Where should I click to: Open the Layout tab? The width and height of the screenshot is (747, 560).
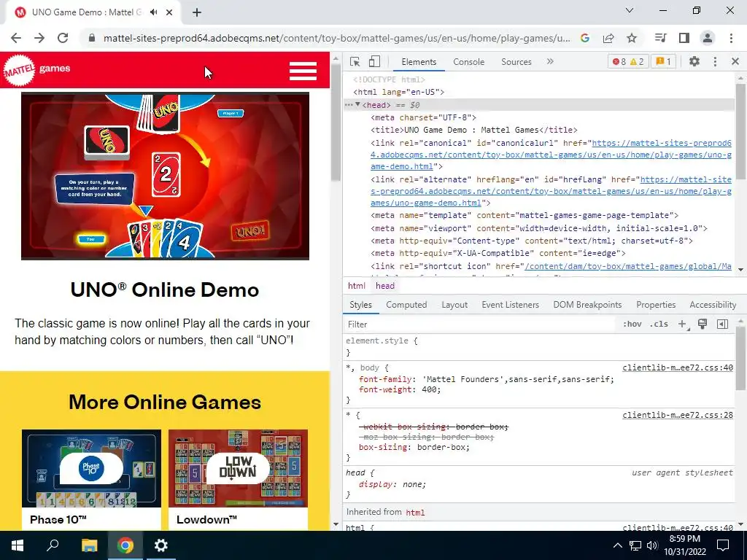pyautogui.click(x=454, y=305)
